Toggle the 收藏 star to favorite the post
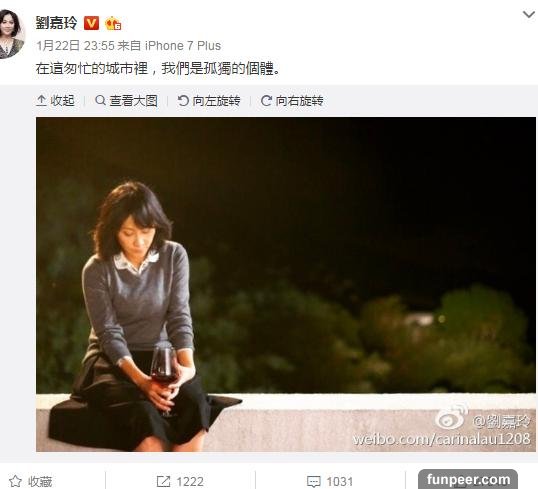The width and height of the screenshot is (538, 489). [x=15, y=481]
